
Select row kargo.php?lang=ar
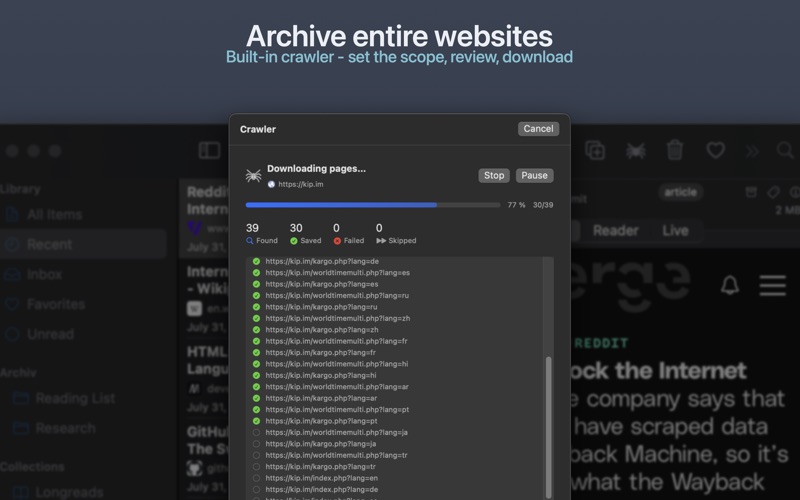coord(394,398)
